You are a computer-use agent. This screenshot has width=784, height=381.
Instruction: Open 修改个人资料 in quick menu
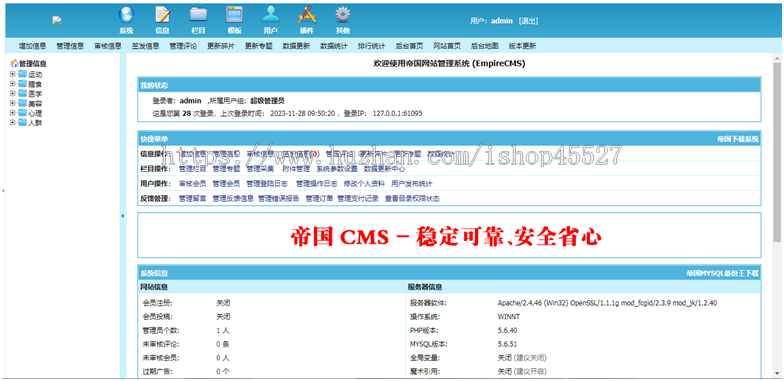click(x=364, y=184)
